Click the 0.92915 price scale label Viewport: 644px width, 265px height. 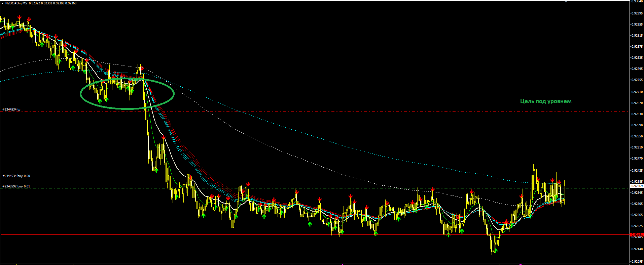637,36
